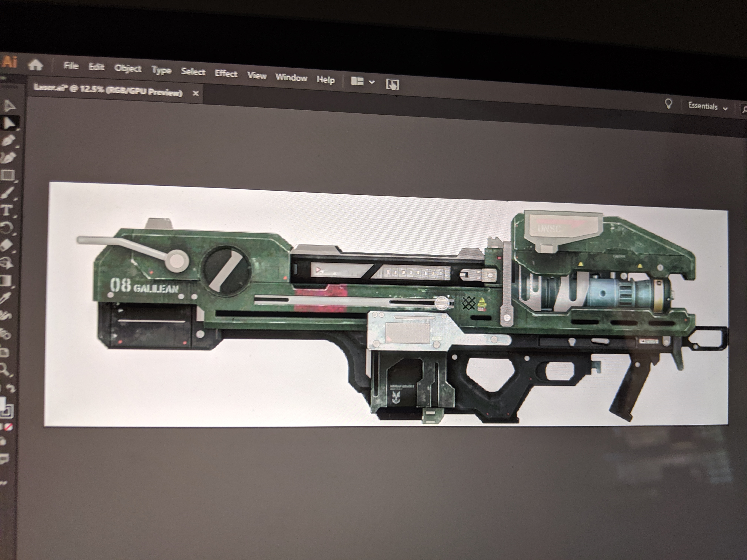
Task: Open the File menu
Action: [71, 66]
